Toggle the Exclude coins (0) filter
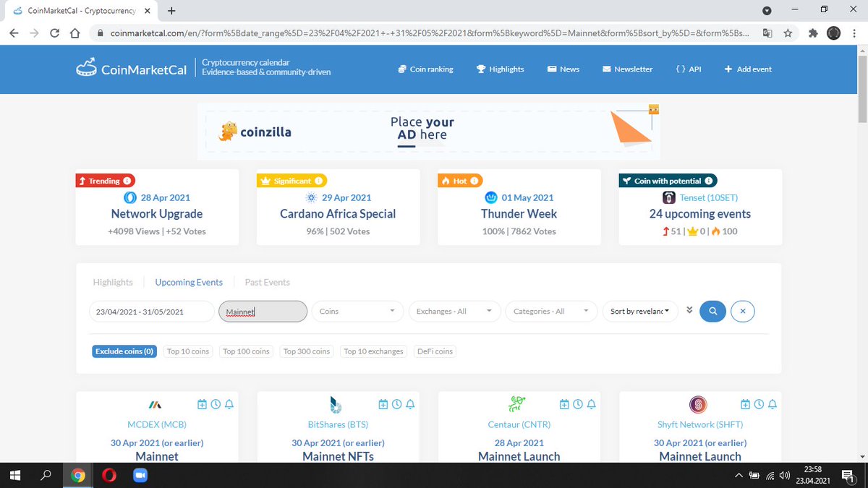 click(124, 351)
